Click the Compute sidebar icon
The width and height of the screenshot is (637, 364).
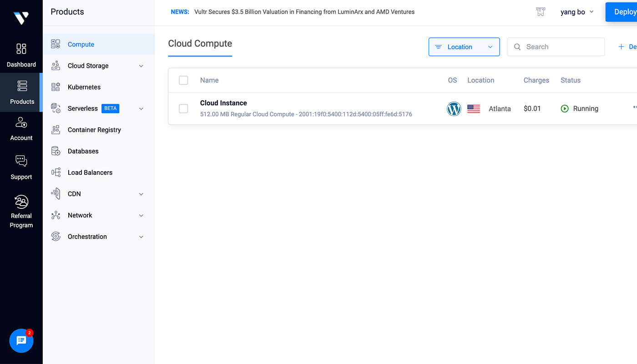(56, 44)
